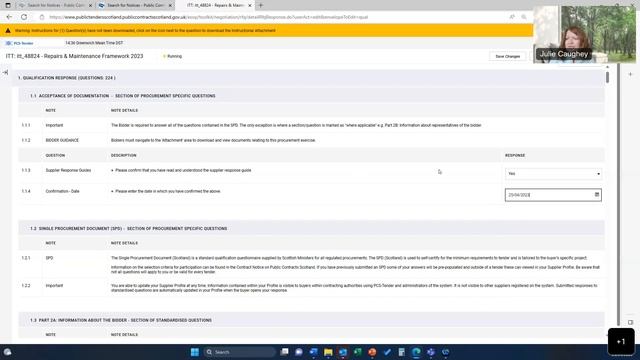Open a new browser tab with plus

coord(261,5)
